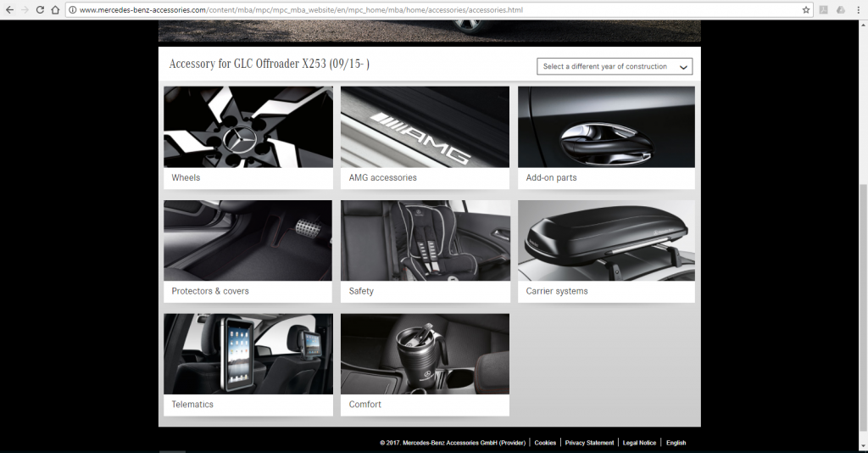The image size is (868, 453).
Task: Click the Telematics label
Action: point(192,405)
